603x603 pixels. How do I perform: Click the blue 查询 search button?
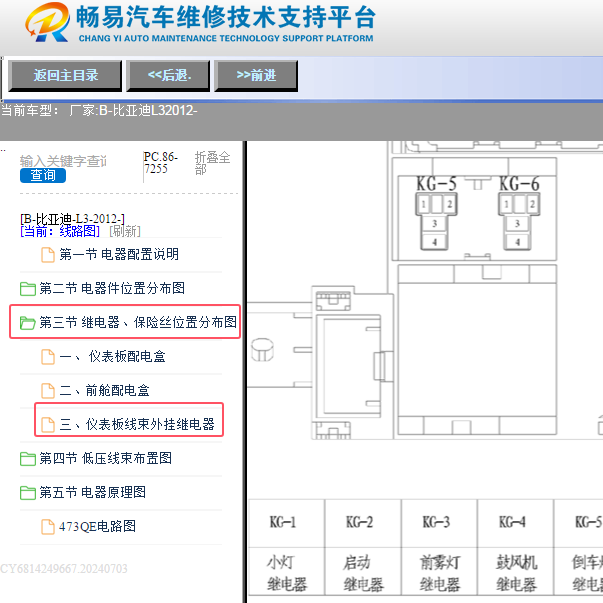coord(43,175)
